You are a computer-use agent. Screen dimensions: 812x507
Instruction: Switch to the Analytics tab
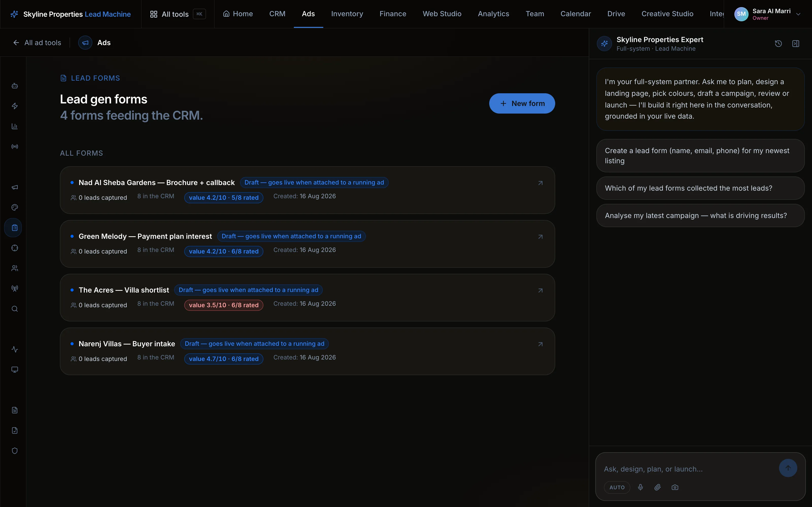pos(493,14)
